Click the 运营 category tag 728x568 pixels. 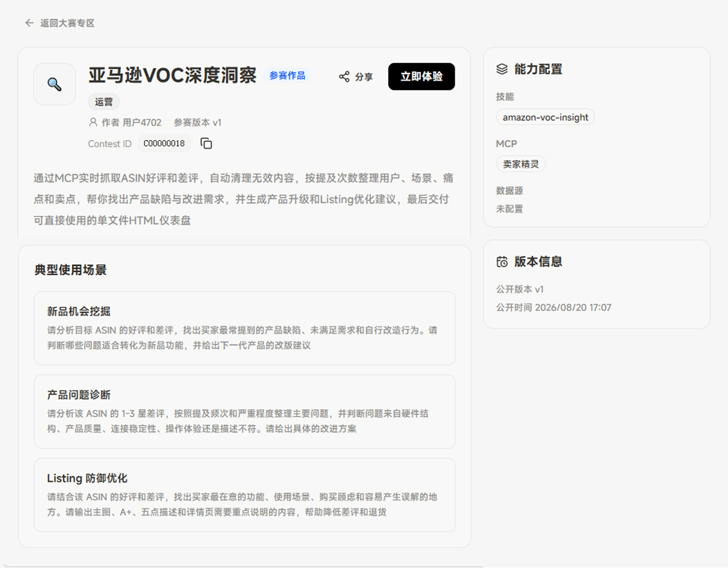(104, 102)
